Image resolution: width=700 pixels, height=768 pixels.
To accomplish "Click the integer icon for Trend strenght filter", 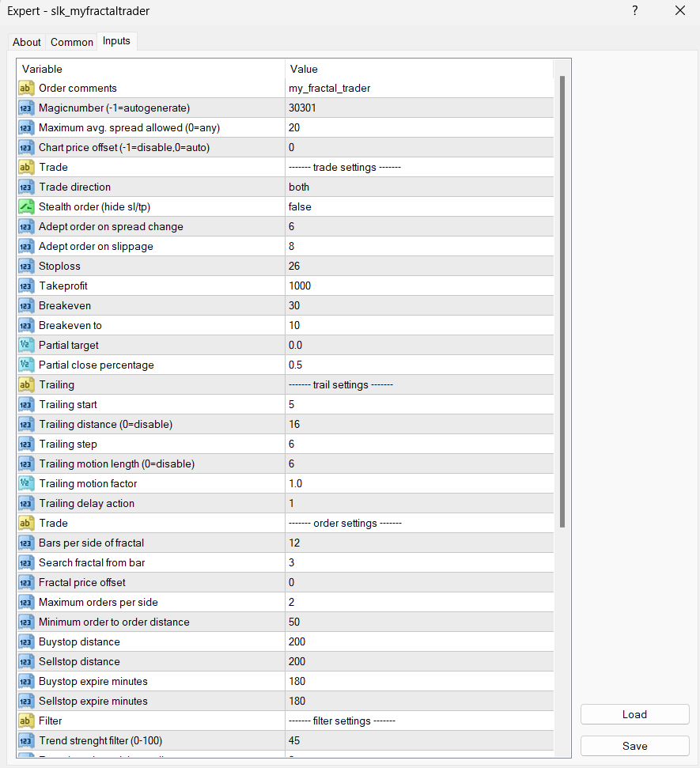I will click(26, 741).
